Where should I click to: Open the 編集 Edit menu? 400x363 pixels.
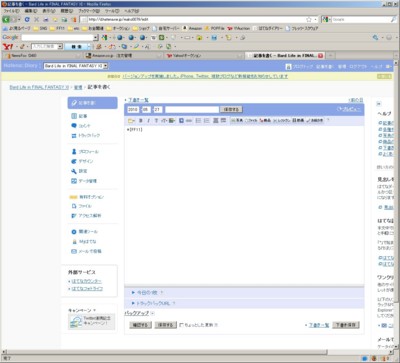(x=31, y=11)
